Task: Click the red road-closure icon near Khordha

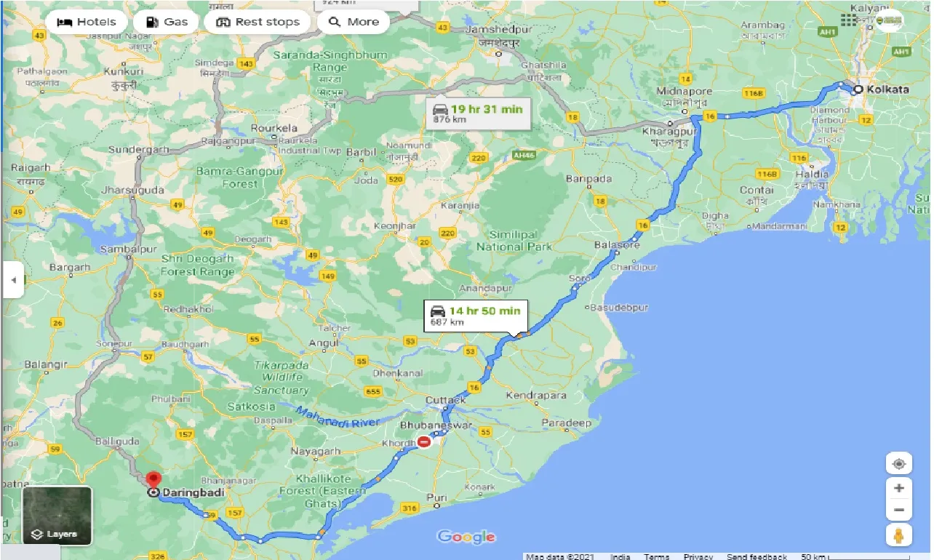Action: [425, 441]
